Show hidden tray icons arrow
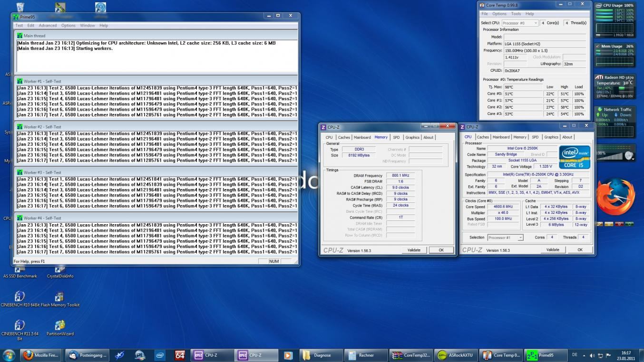 pos(584,355)
